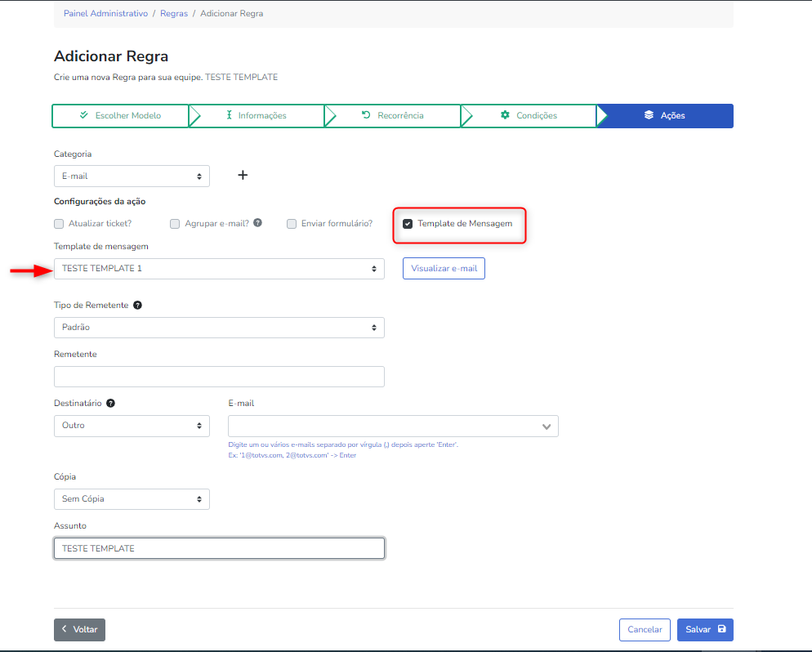The width and height of the screenshot is (812, 652).
Task: Click the Salvar button
Action: (705, 630)
